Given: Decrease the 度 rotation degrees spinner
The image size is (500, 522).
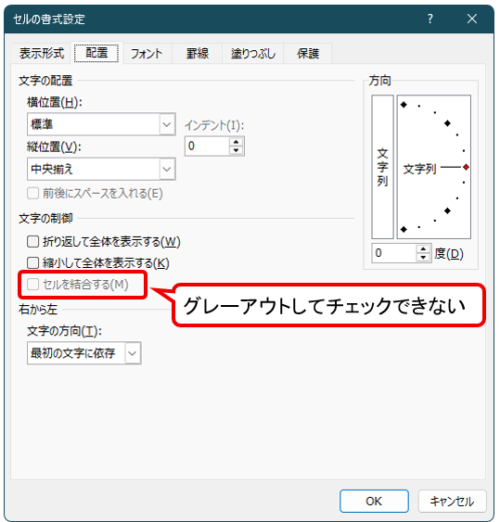Looking at the screenshot, I should pos(423,257).
